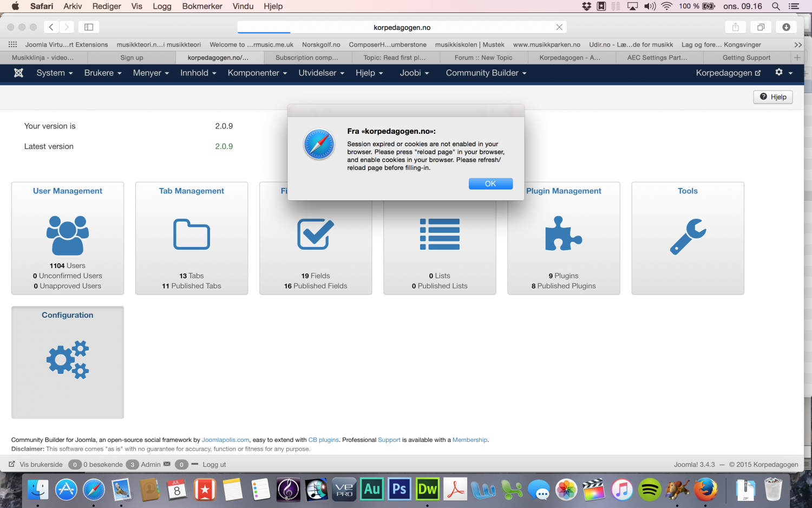Open Membership link in footer
The image size is (812, 508).
(x=470, y=440)
